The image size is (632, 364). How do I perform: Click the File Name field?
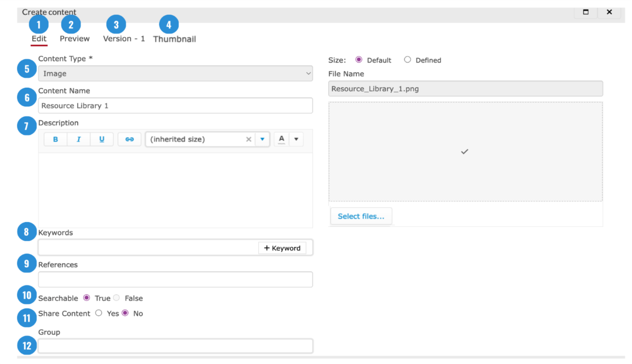(465, 89)
